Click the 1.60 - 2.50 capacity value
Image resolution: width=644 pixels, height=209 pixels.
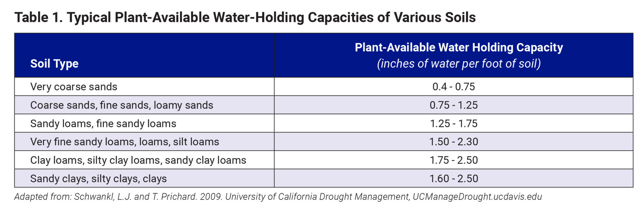pos(453,179)
